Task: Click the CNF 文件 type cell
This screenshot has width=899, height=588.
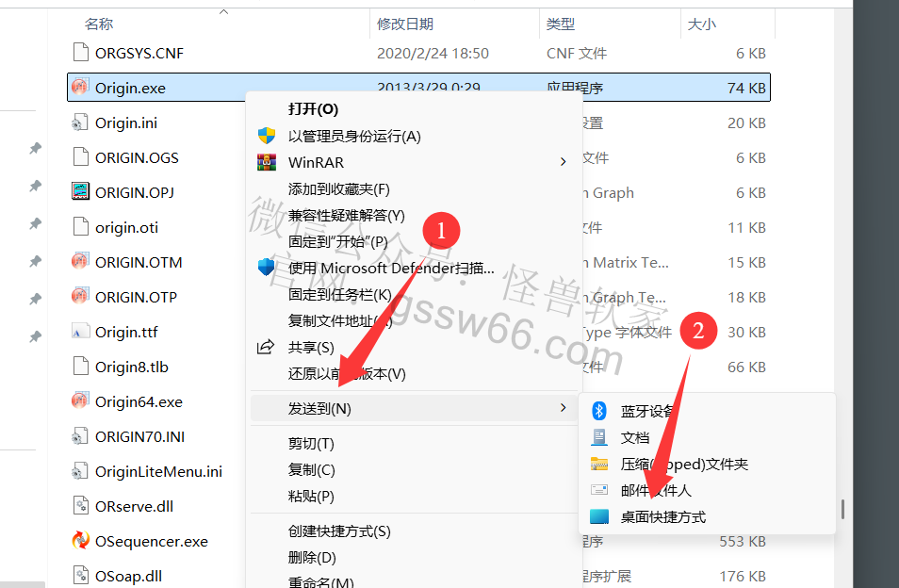Action: pyautogui.click(x=576, y=54)
